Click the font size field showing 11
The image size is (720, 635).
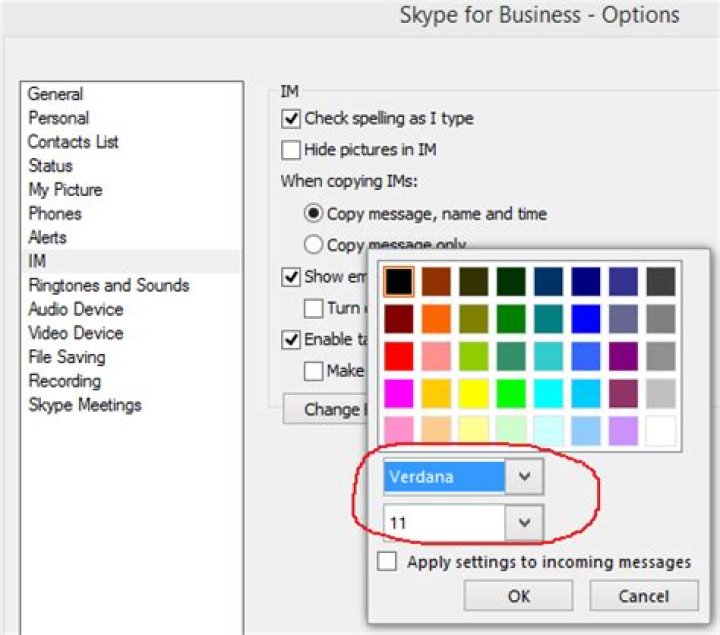point(444,523)
